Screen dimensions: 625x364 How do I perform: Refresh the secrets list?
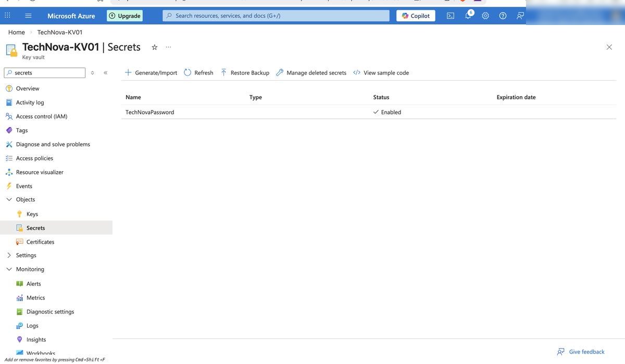[x=198, y=73]
